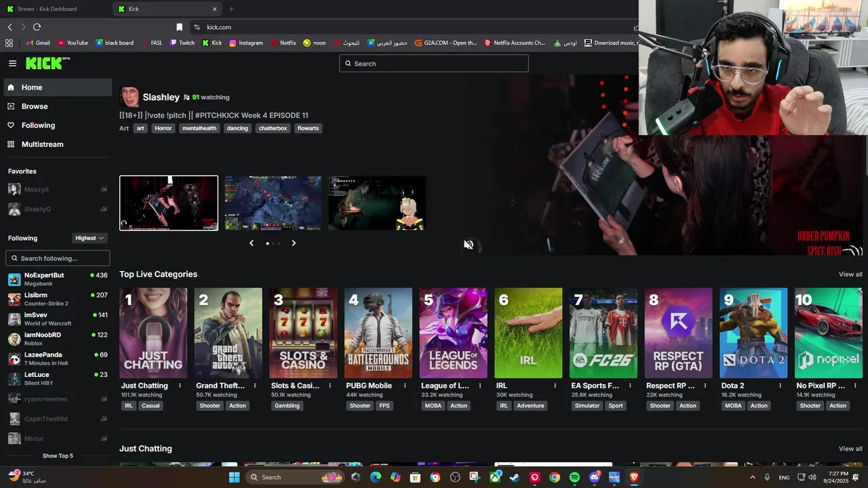Open three-dot menu on IRL card
The width and height of the screenshot is (868, 488).
pos(555,386)
